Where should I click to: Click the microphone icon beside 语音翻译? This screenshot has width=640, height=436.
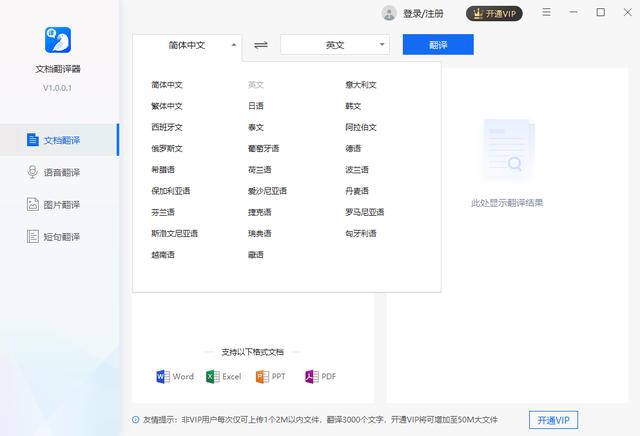pyautogui.click(x=33, y=172)
